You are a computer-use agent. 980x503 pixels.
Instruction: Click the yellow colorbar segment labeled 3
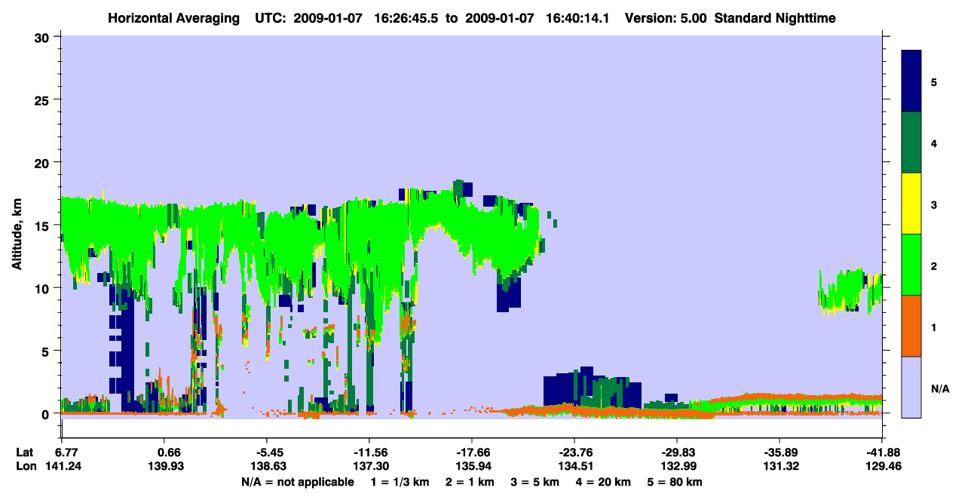pos(911,203)
